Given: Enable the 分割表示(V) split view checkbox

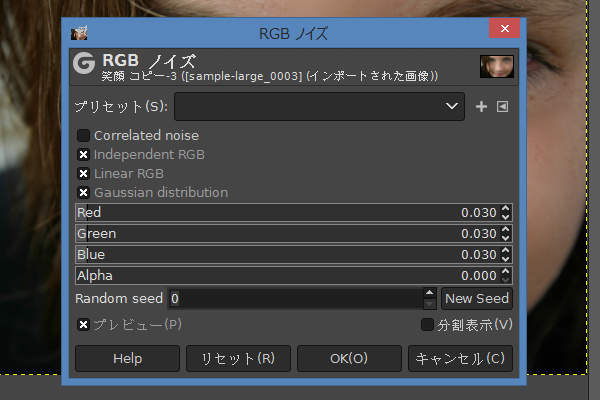Looking at the screenshot, I should tap(427, 325).
